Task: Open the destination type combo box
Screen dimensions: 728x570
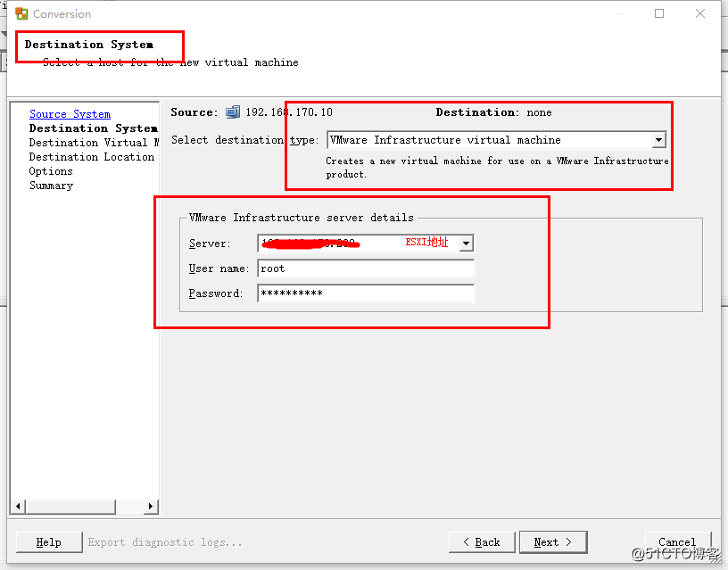Action: [496, 140]
